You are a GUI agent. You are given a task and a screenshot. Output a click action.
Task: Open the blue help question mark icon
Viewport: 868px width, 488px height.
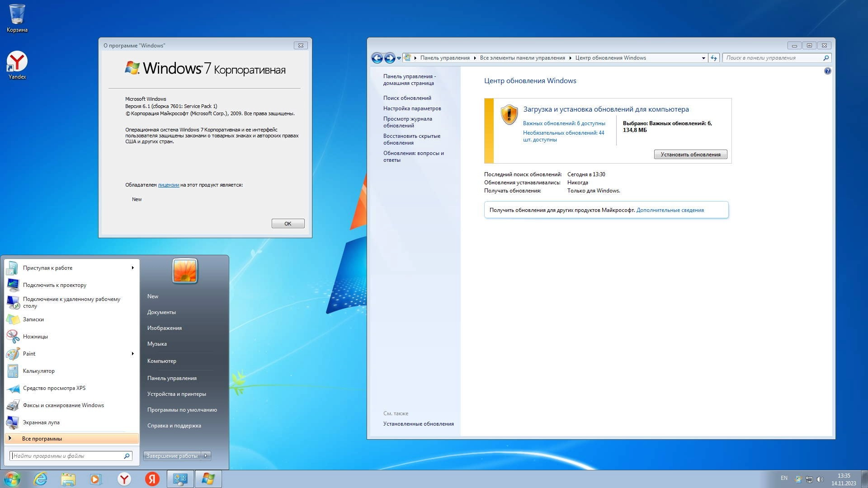827,71
